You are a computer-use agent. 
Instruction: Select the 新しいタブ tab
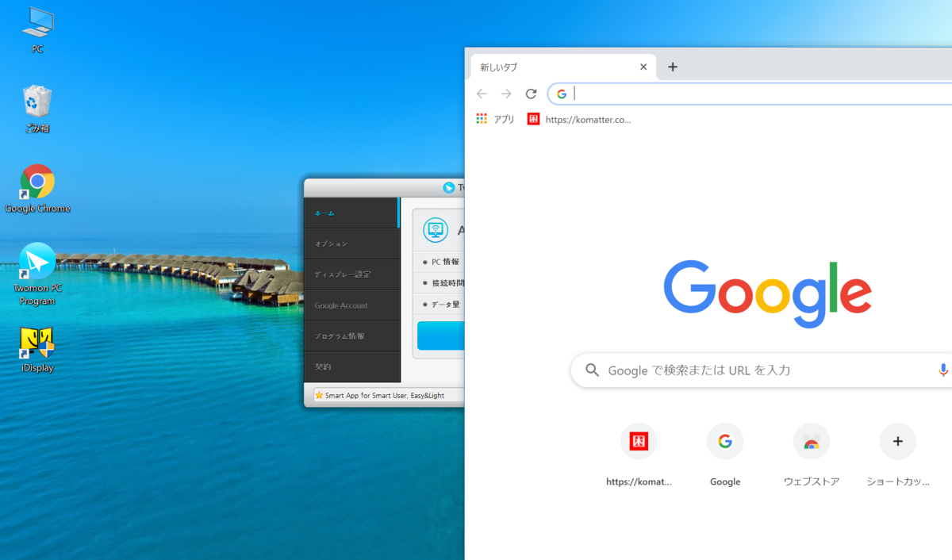click(563, 67)
